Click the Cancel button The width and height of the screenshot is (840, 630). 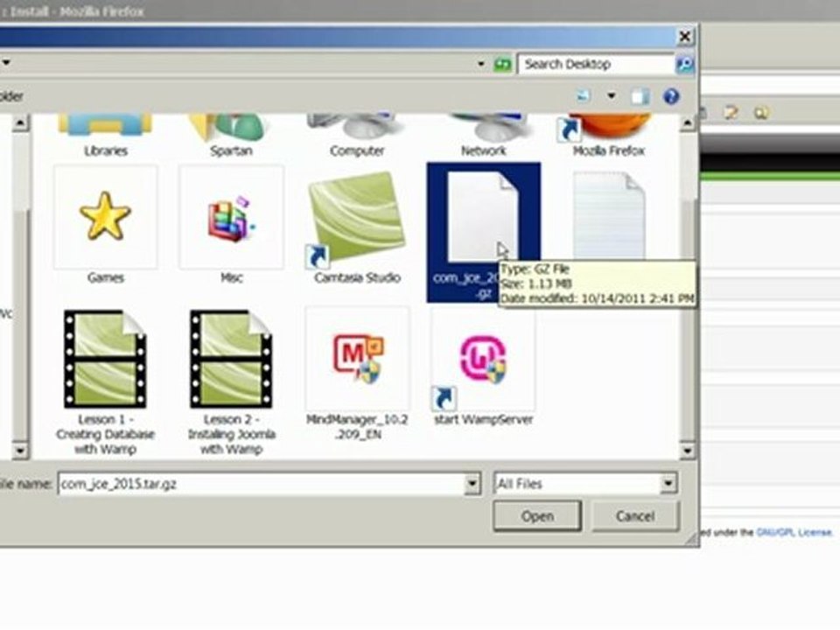(x=635, y=516)
